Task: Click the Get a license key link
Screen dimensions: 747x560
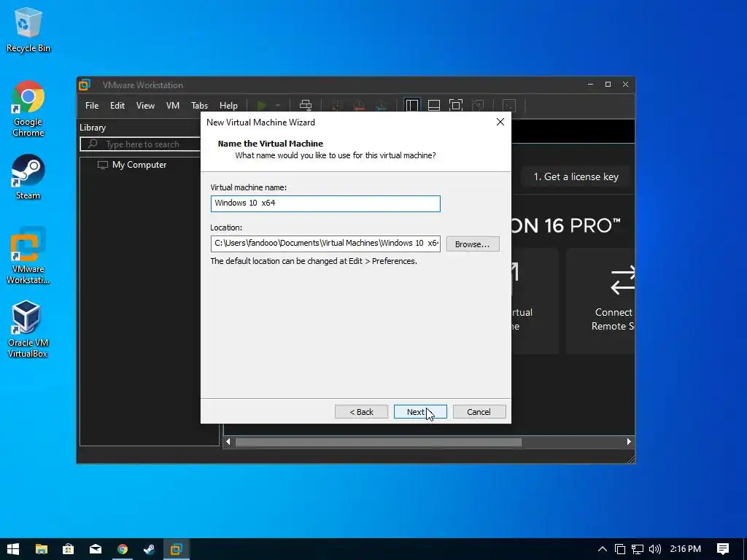Action: (576, 176)
